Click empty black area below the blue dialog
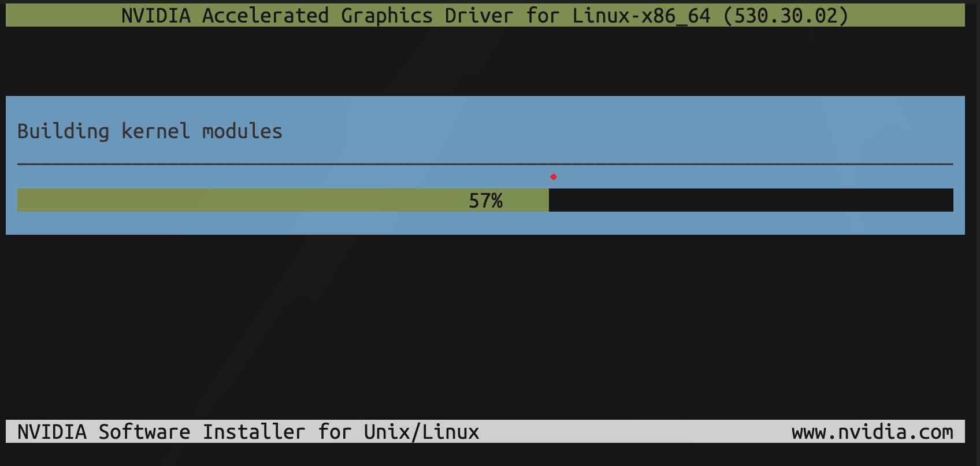Screen dimensions: 980x466 [x=485, y=324]
